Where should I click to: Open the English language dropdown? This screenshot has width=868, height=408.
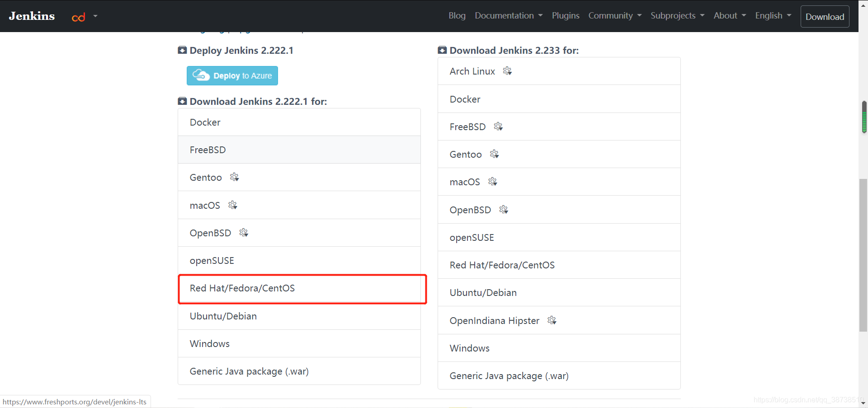[x=773, y=16]
